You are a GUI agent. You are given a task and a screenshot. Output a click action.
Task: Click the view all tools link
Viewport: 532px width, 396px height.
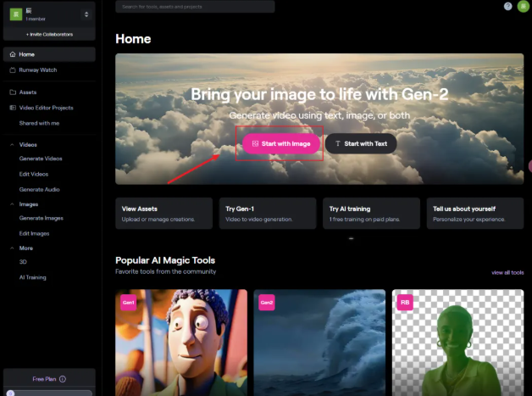507,272
